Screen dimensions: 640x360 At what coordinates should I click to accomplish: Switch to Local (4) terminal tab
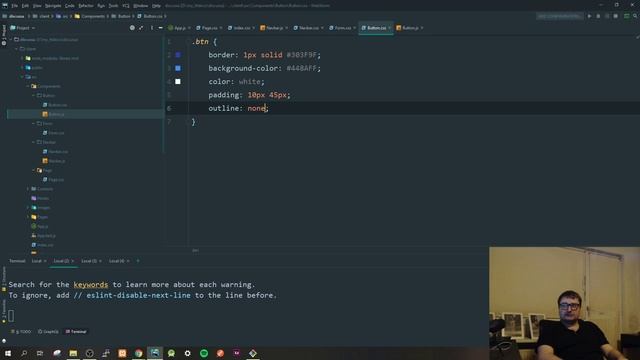click(x=119, y=261)
